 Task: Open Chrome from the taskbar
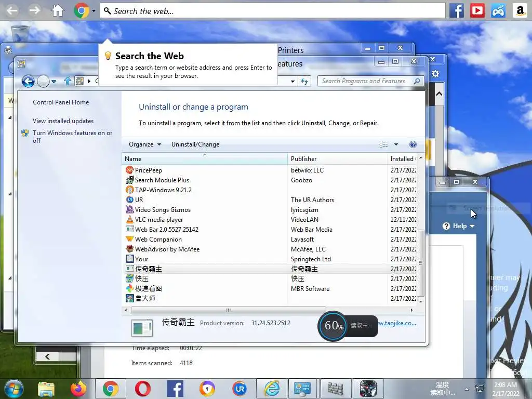tap(111, 389)
